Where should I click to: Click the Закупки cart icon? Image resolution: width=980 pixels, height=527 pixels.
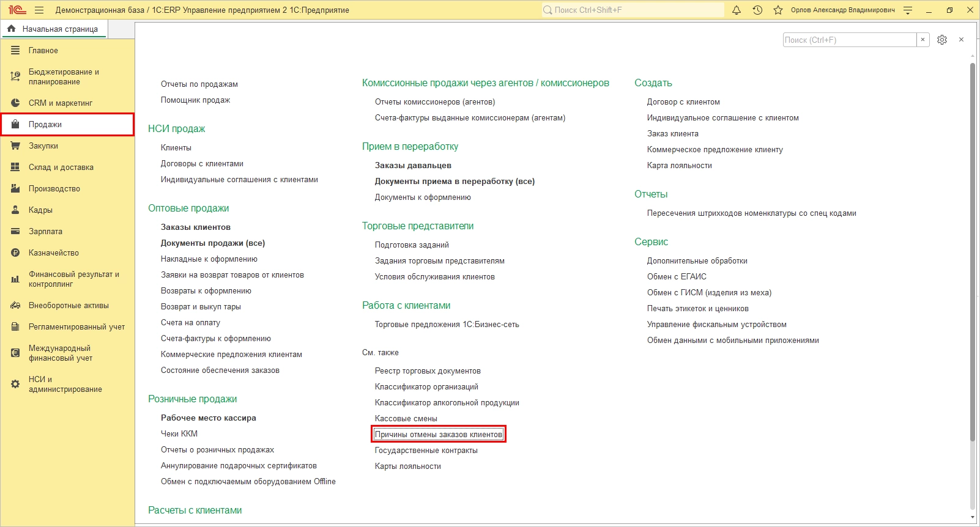15,146
